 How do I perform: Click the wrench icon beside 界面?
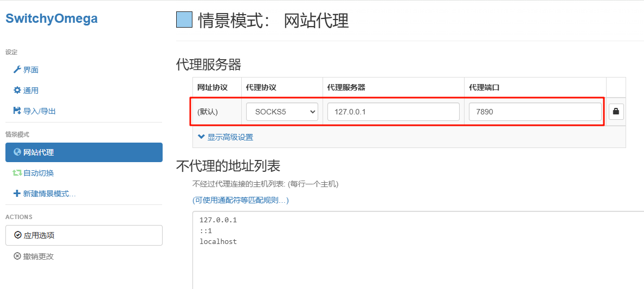tap(17, 70)
